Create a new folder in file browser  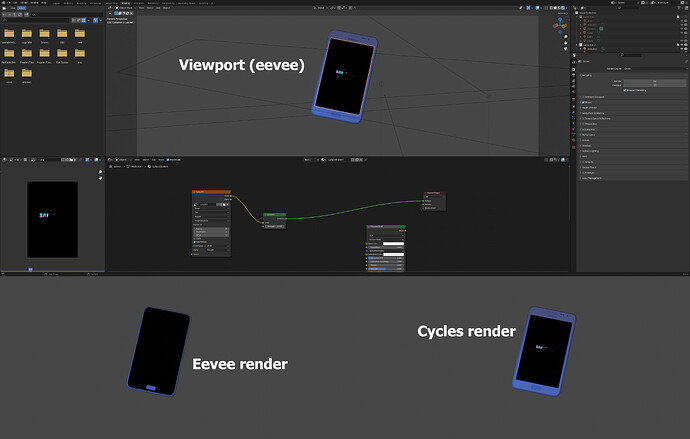pyautogui.click(x=27, y=14)
